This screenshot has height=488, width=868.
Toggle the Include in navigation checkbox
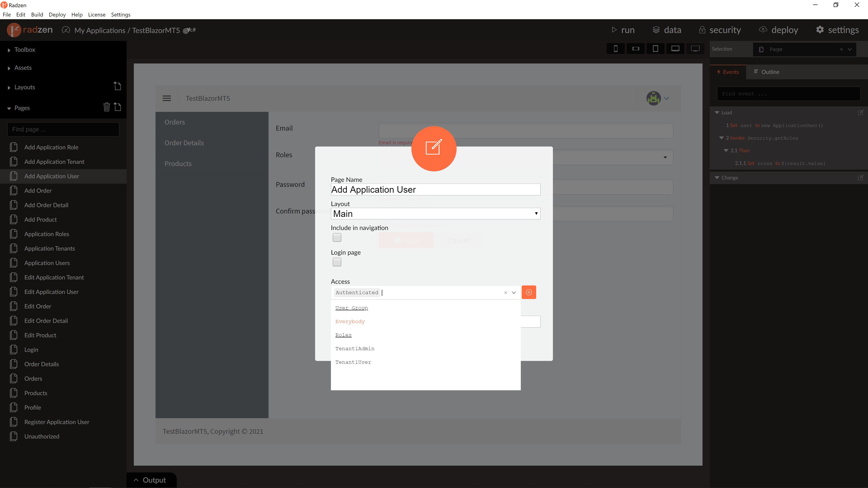337,237
